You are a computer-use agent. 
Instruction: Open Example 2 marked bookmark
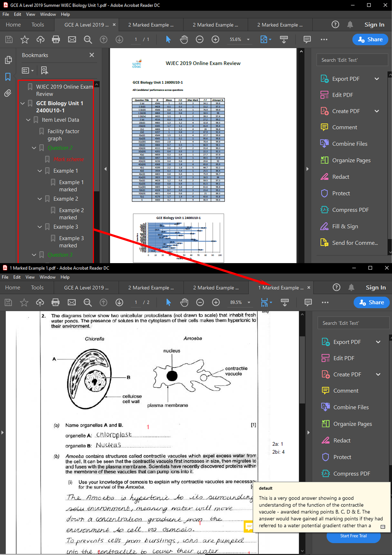71,214
